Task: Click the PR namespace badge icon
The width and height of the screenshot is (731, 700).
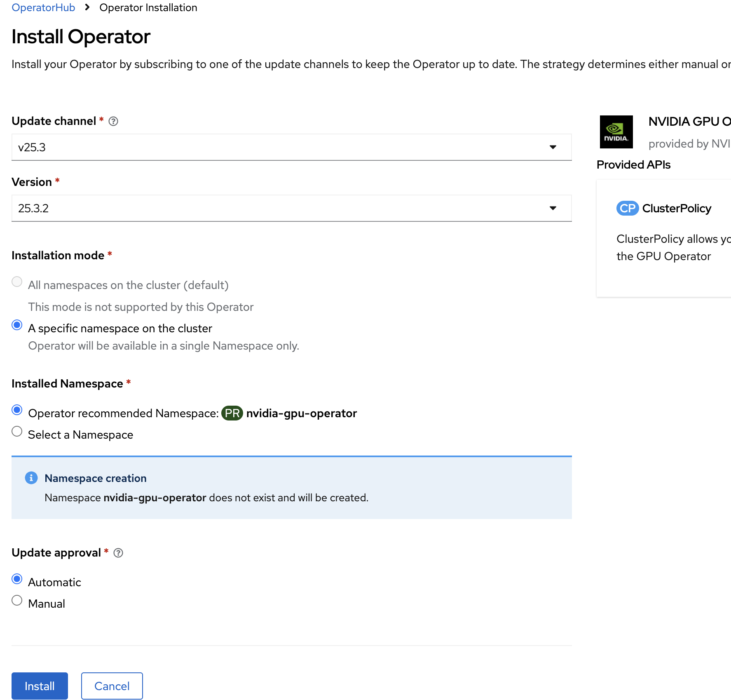Action: tap(232, 413)
